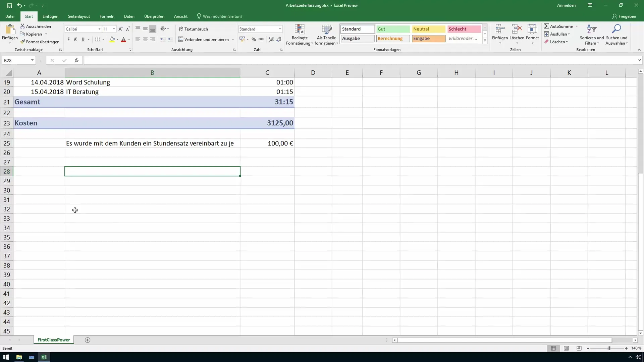Viewport: 644px width, 362px height.
Task: Toggle underline U button
Action: (x=83, y=39)
